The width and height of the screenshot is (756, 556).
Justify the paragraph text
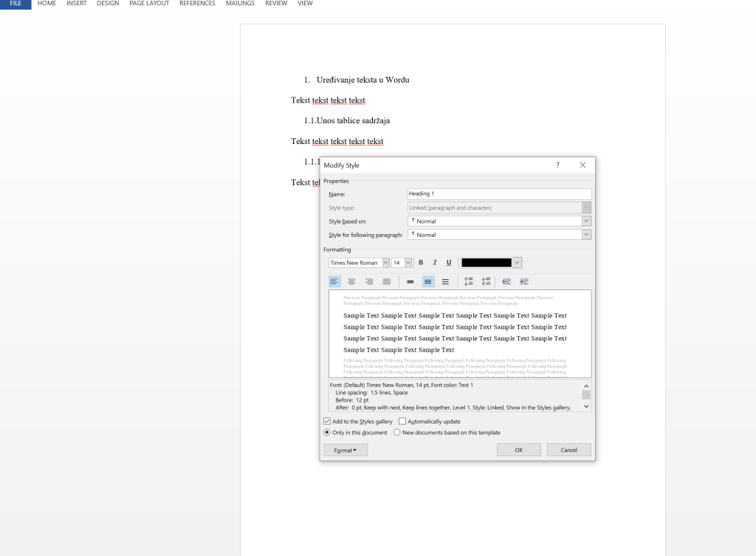(387, 281)
